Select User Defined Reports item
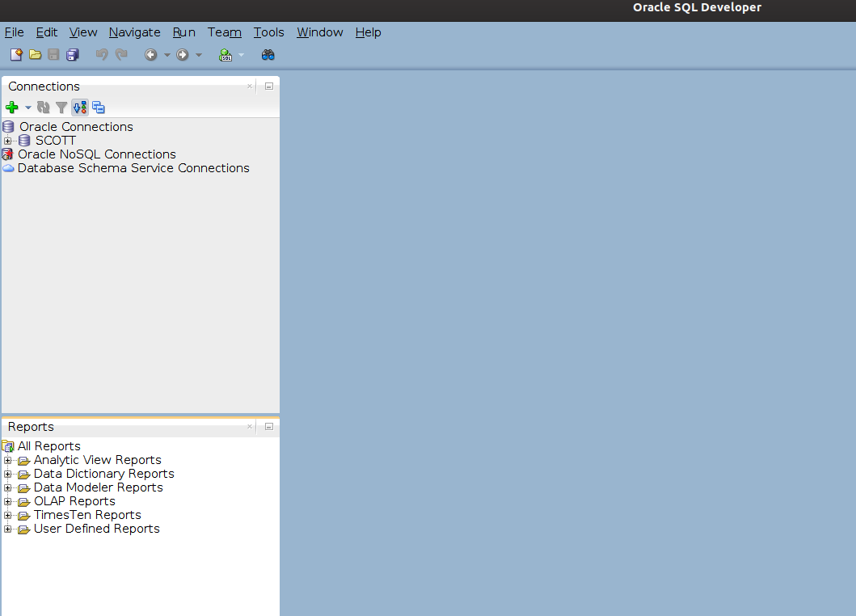The image size is (856, 616). 97,528
